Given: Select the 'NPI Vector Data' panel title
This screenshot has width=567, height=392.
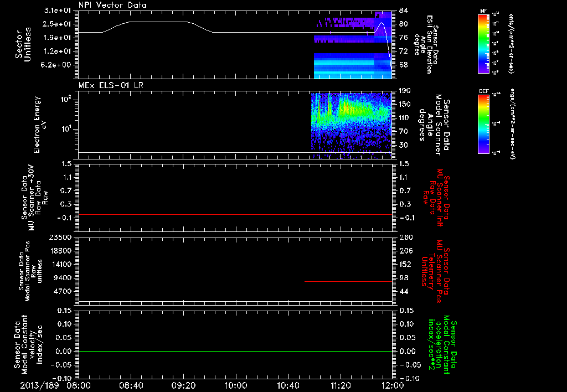Looking at the screenshot, I should tap(113, 5).
